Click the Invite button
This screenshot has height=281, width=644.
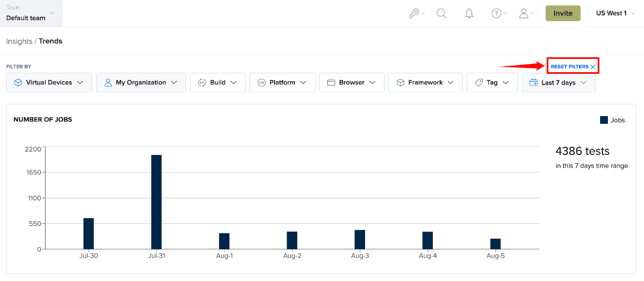(563, 13)
